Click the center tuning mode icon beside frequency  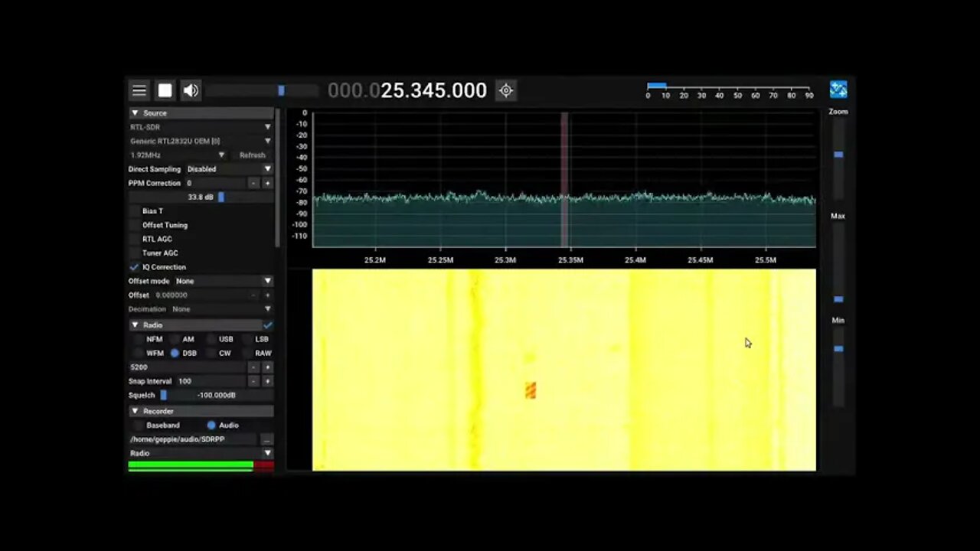[505, 90]
